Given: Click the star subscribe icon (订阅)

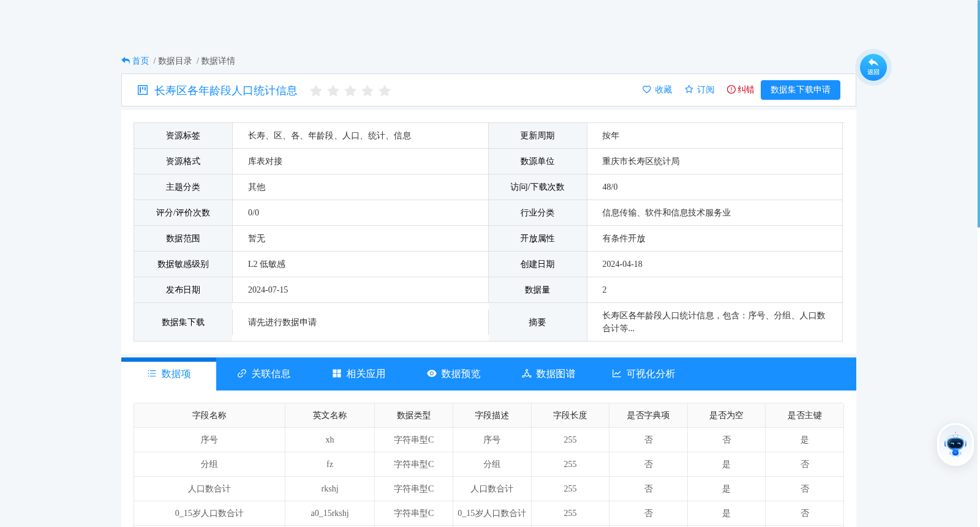Looking at the screenshot, I should 689,89.
